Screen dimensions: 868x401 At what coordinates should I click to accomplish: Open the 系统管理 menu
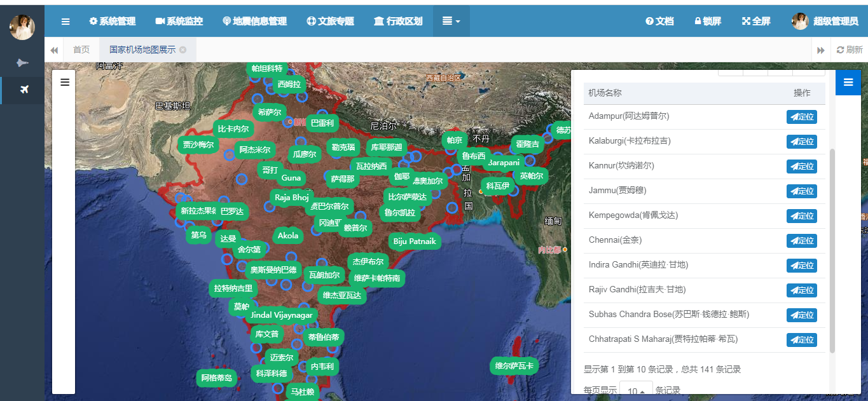click(113, 22)
